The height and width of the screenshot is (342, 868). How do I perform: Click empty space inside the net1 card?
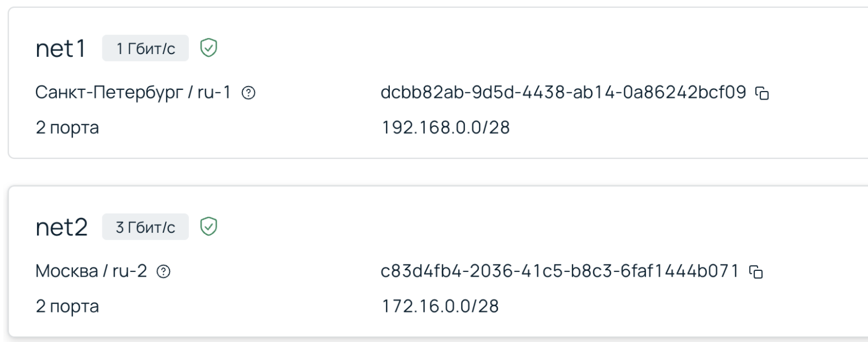[x=569, y=48]
